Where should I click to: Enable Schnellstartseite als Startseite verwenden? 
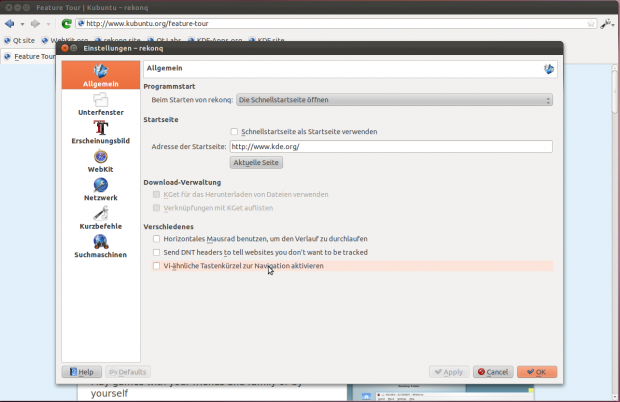[x=234, y=131]
